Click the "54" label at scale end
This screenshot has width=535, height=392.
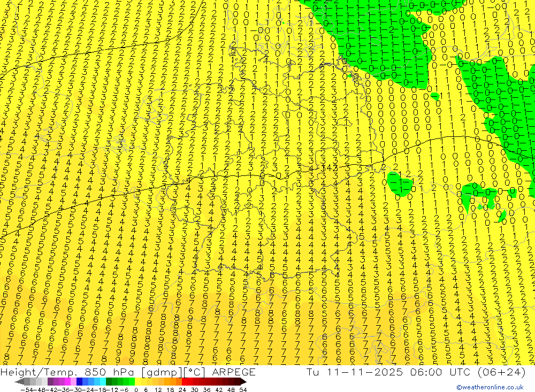(x=243, y=390)
